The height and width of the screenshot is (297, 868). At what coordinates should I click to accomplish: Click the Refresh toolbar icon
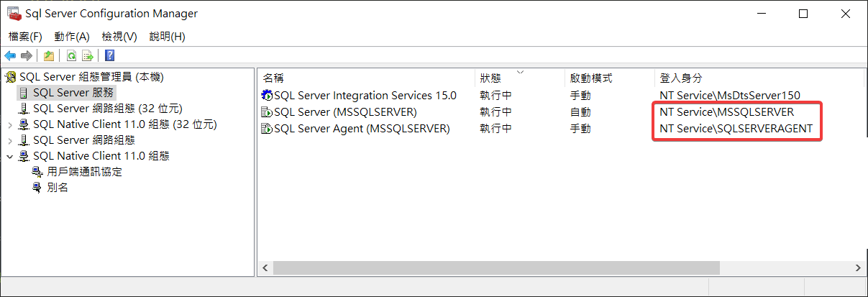click(x=71, y=55)
